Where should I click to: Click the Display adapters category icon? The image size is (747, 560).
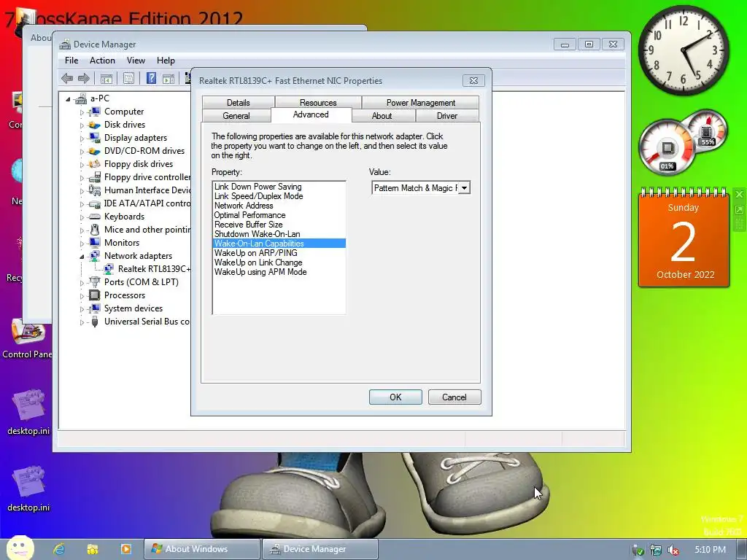(94, 138)
